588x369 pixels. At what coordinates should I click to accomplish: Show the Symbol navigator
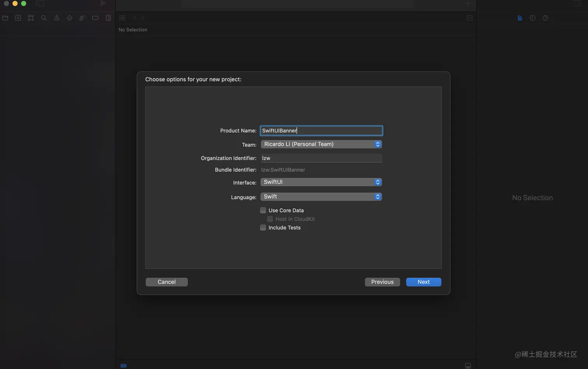pyautogui.click(x=31, y=18)
